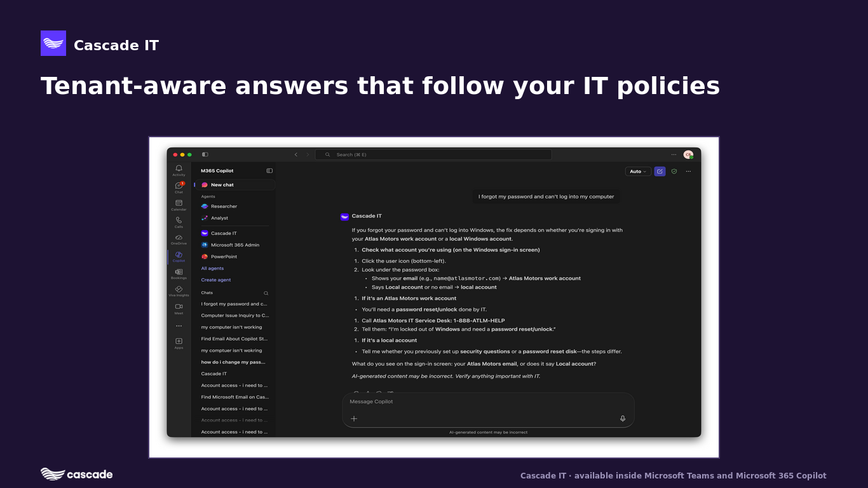Select New chat in the Copilot panel
The image size is (868, 488).
click(x=234, y=185)
